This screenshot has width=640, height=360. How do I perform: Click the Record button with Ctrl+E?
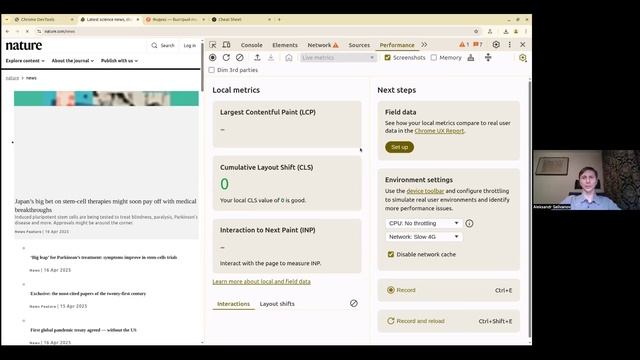(x=449, y=290)
